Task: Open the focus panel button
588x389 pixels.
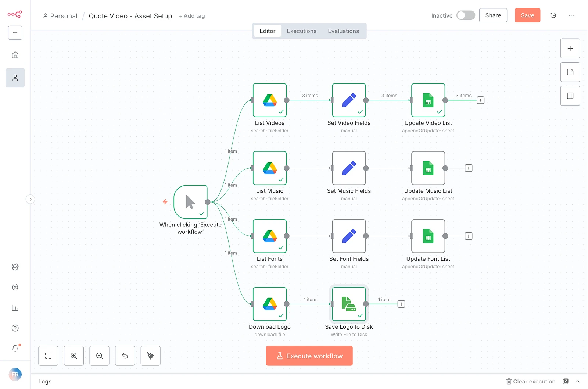Action: tap(570, 96)
